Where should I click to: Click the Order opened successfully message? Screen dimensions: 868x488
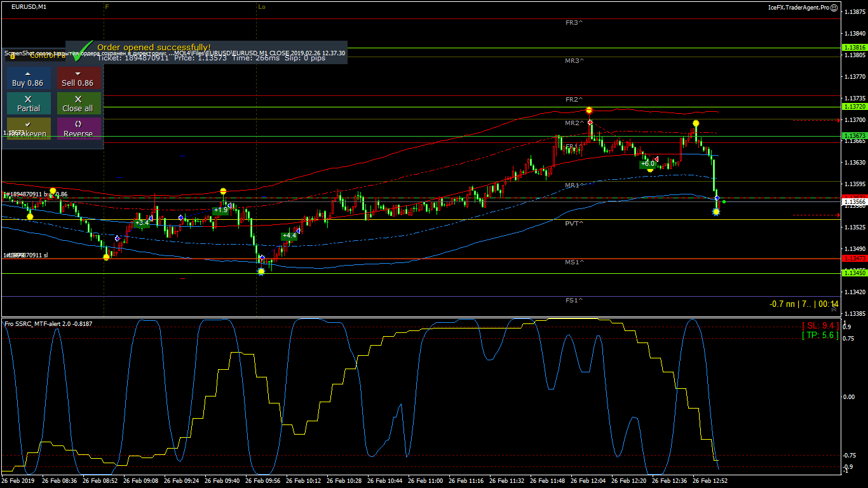(x=154, y=47)
